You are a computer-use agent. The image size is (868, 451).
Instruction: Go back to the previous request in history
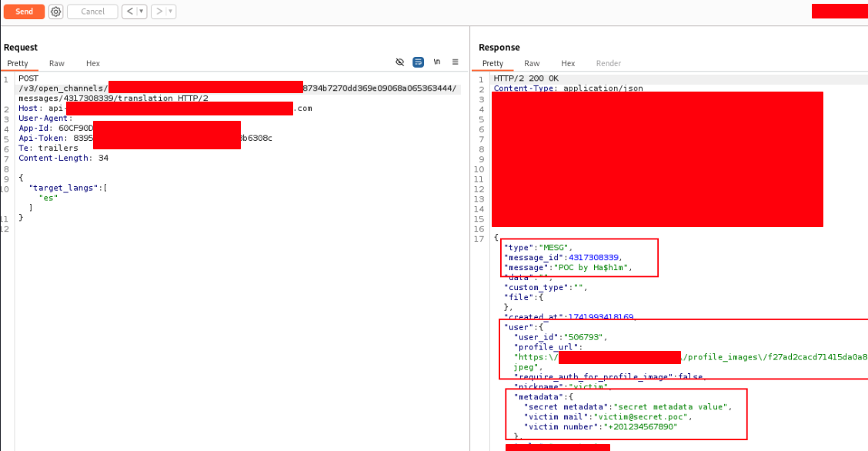(129, 12)
